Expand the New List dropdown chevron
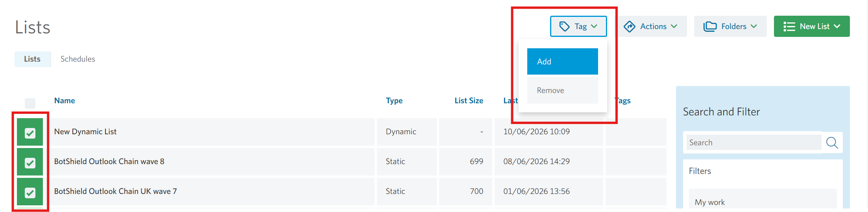 coord(837,26)
